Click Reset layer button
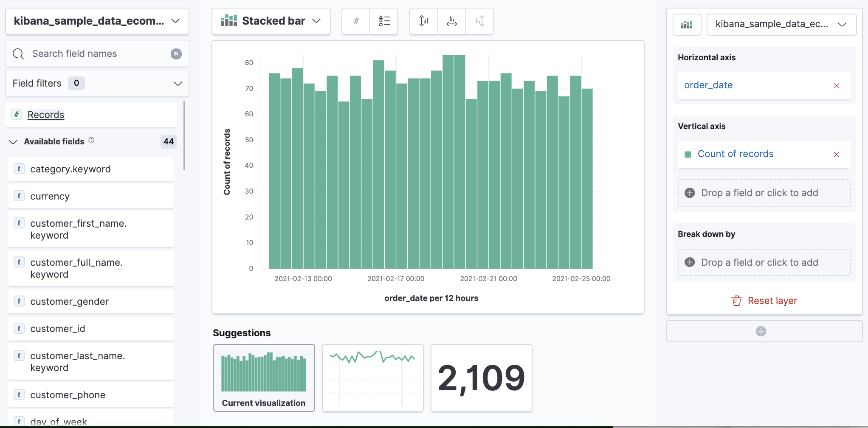868x428 pixels. tap(764, 301)
